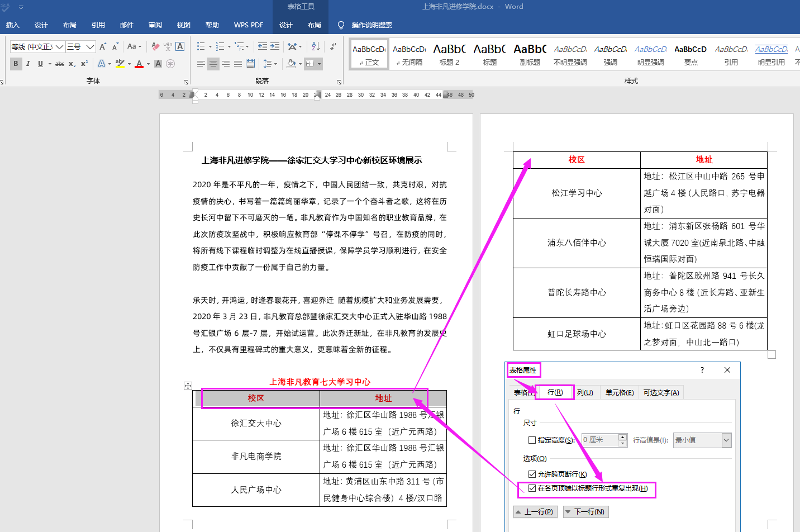
Task: Apply character border icon
Action: coord(180,46)
